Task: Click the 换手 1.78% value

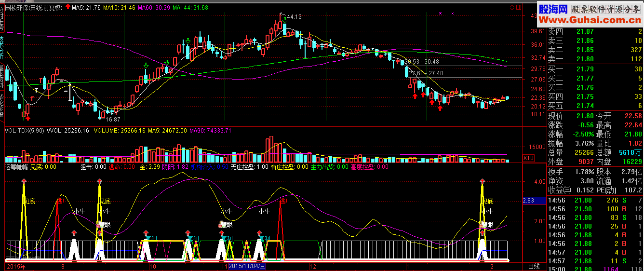Action: coord(585,172)
